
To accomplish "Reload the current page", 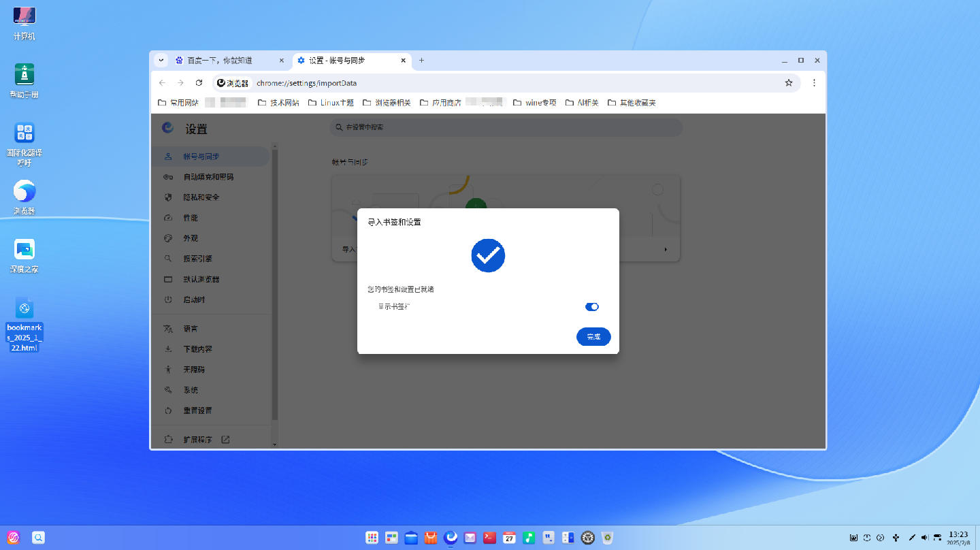I will 199,83.
